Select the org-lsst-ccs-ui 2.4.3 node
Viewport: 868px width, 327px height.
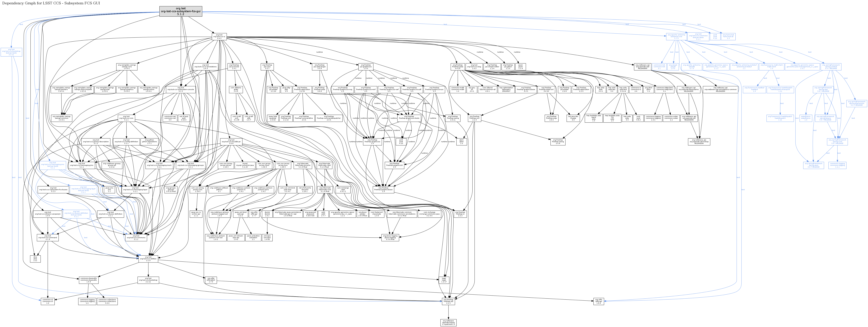pos(219,36)
